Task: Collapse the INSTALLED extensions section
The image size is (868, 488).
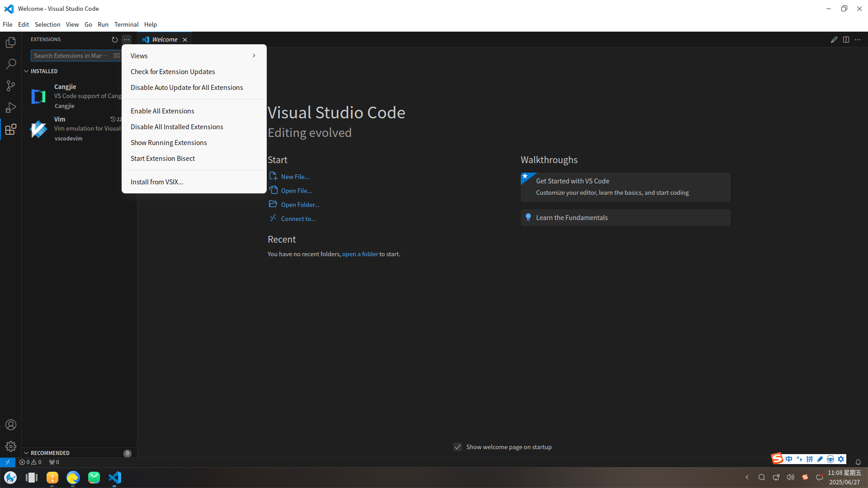Action: 44,71
